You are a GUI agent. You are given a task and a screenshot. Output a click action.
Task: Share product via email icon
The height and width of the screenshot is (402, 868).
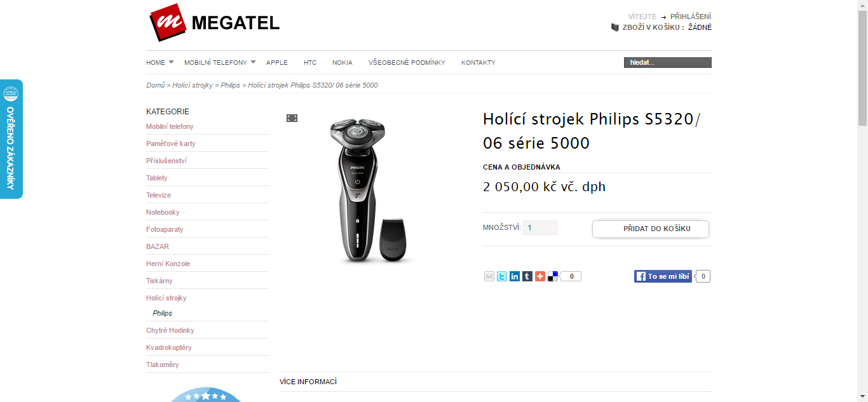(489, 276)
